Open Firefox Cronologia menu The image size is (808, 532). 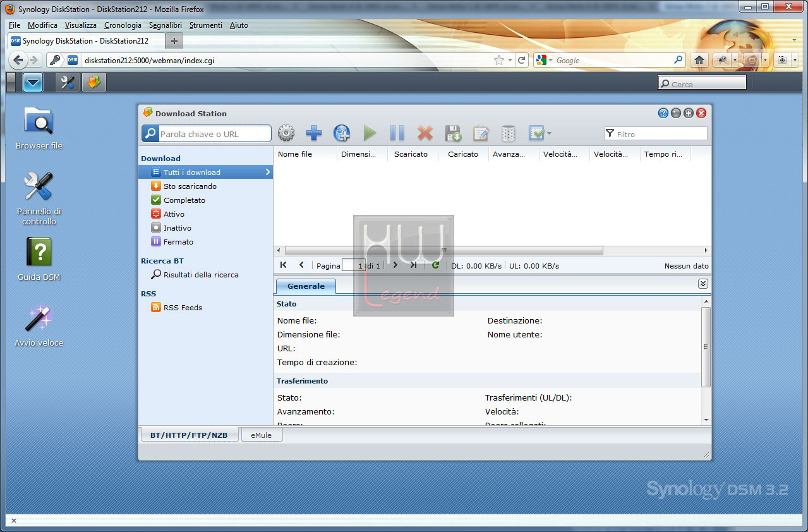123,25
